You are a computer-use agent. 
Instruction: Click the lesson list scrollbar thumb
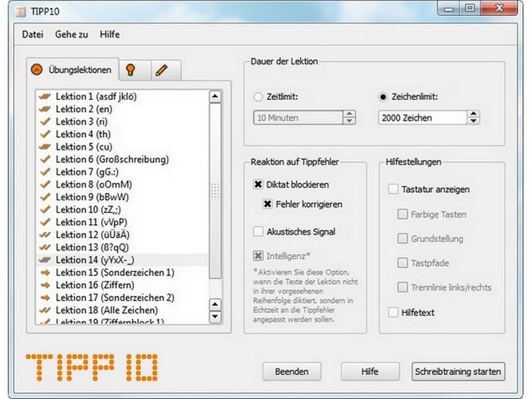pyautogui.click(x=215, y=191)
